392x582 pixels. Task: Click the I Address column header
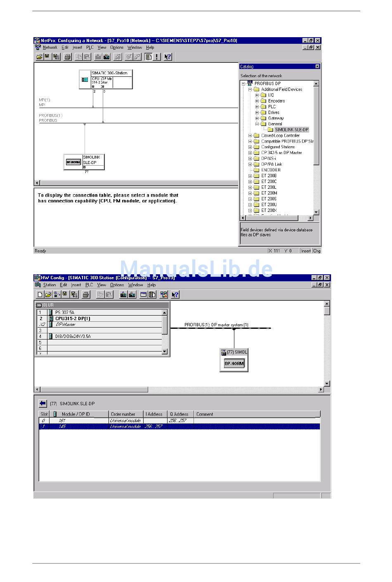[155, 414]
